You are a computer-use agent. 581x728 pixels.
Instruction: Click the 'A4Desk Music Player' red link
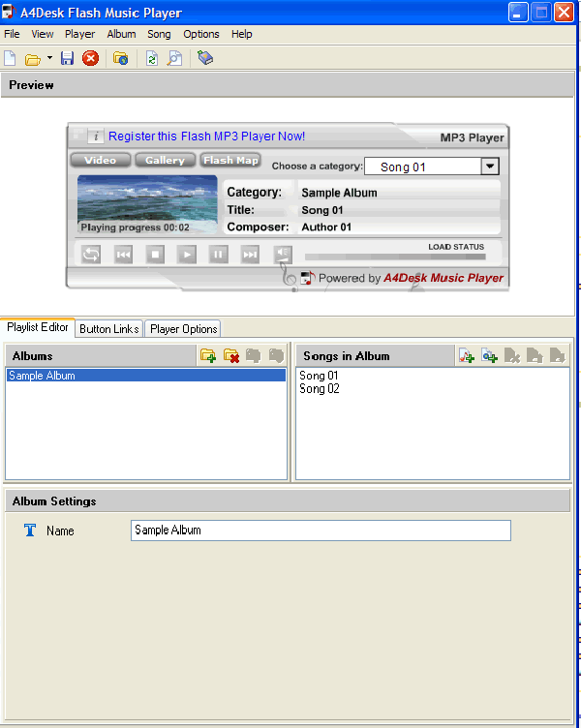[x=443, y=278]
